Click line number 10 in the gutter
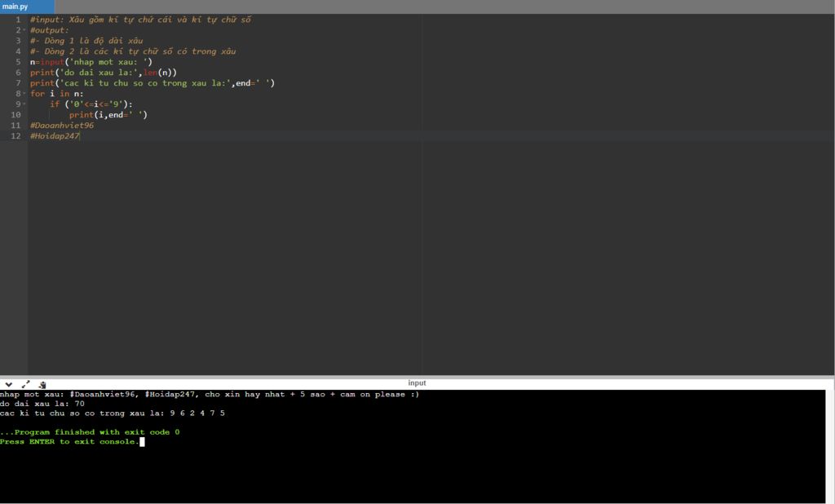 coord(16,114)
